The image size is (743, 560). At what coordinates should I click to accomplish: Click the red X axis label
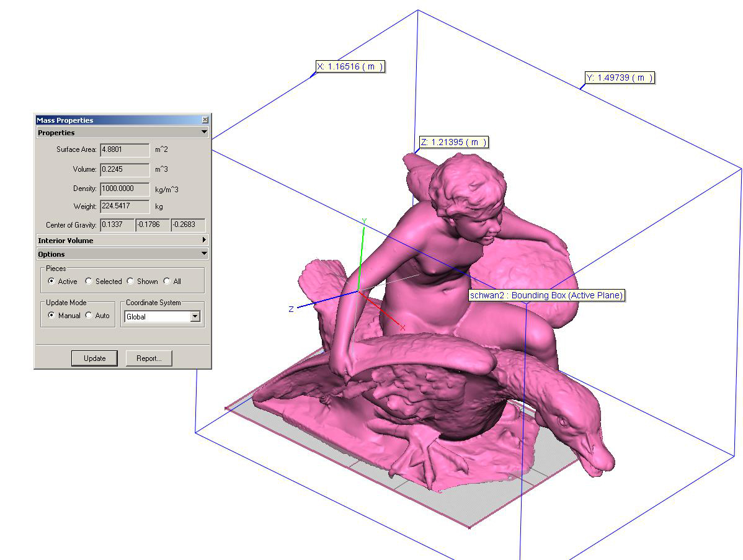(403, 327)
